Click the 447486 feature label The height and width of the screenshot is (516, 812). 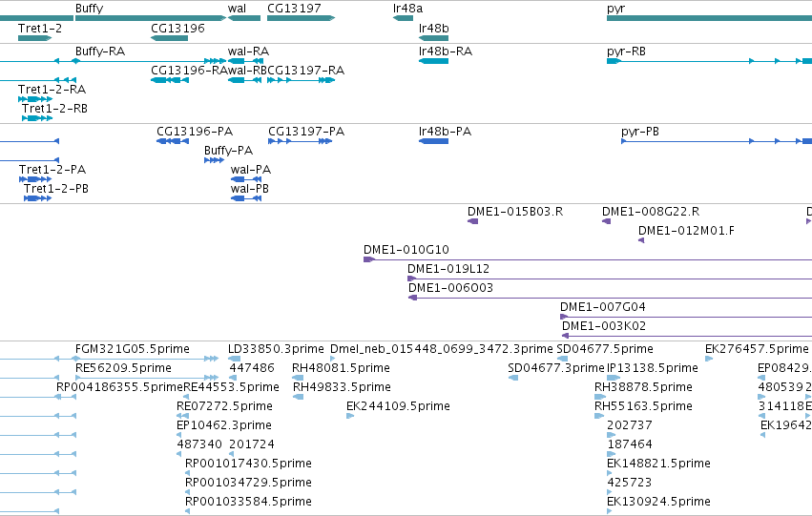252,368
